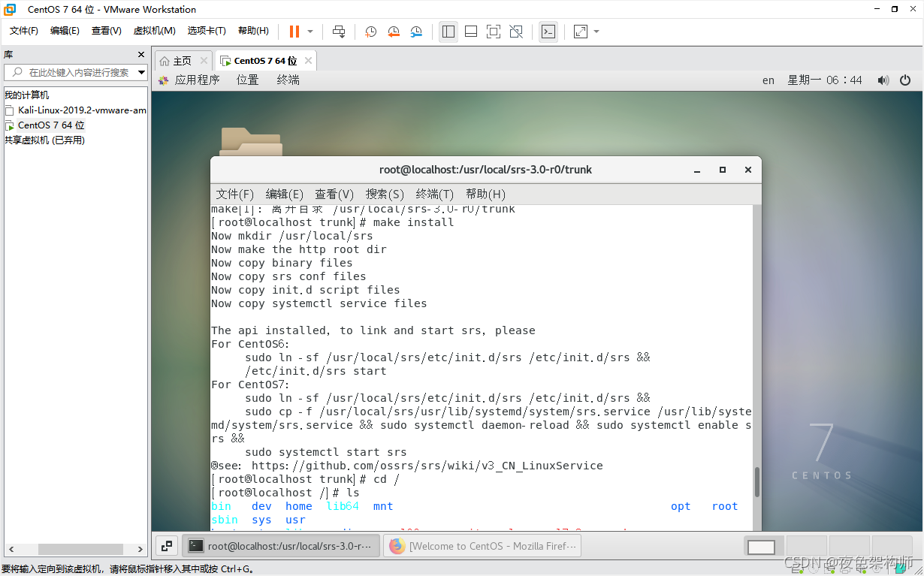Open the 选项卡(T) menu
Viewport: 924px width, 576px height.
207,31
